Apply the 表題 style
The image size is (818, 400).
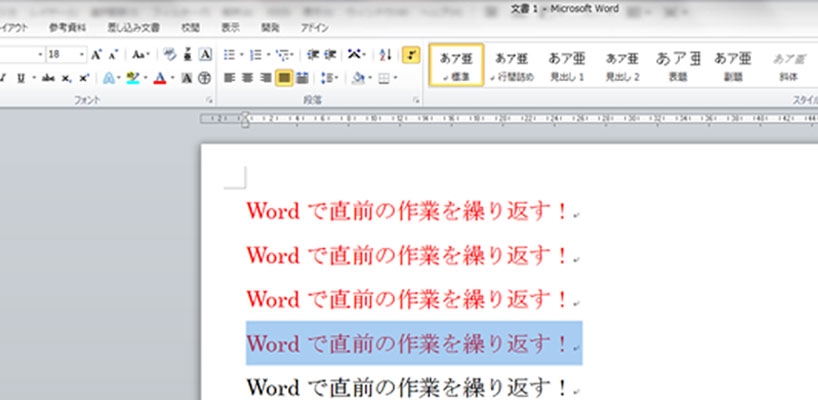(678, 65)
